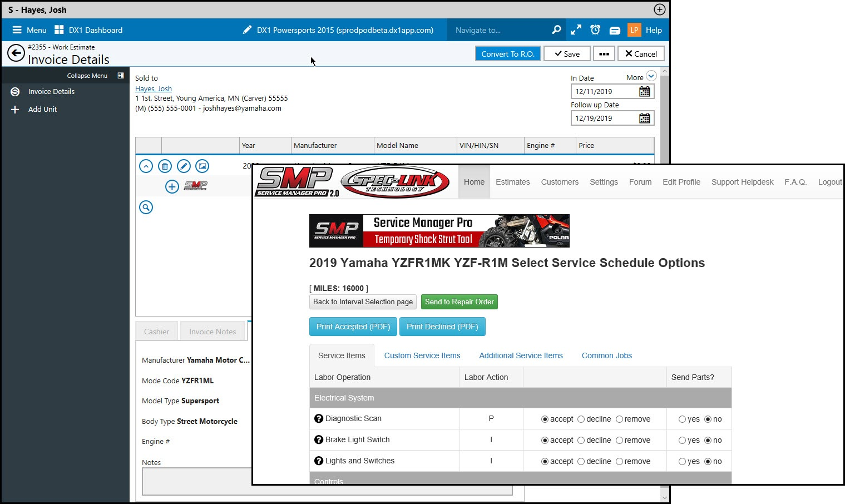Expand the More options chevron
The height and width of the screenshot is (504, 845).
(x=651, y=76)
